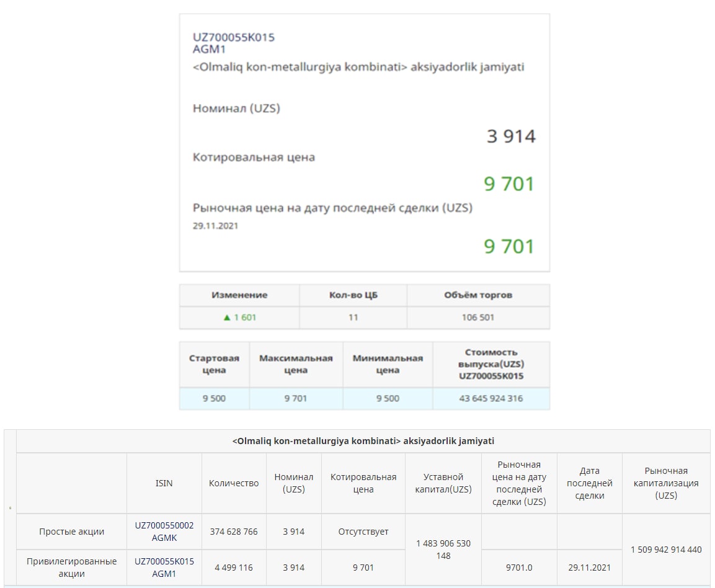Select the AGM1 ticker in the card
Viewport: 715px width, 588px height.
209,49
